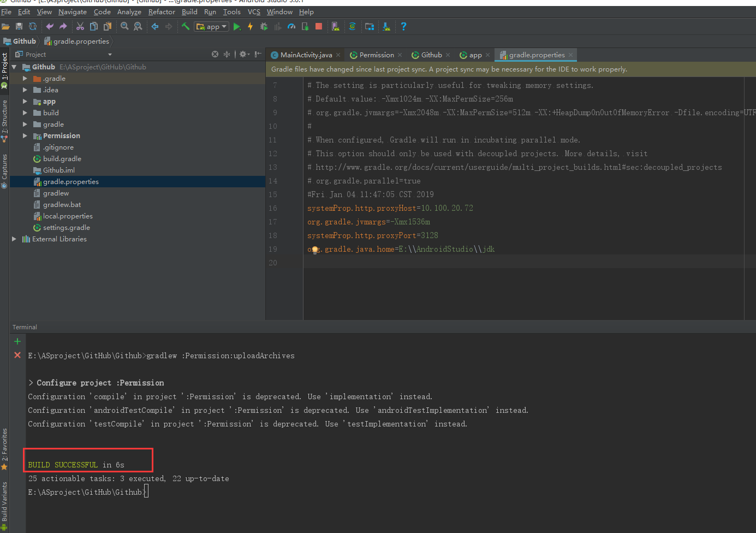Click the Hide Project panel icon
756x533 pixels.
pos(258,54)
